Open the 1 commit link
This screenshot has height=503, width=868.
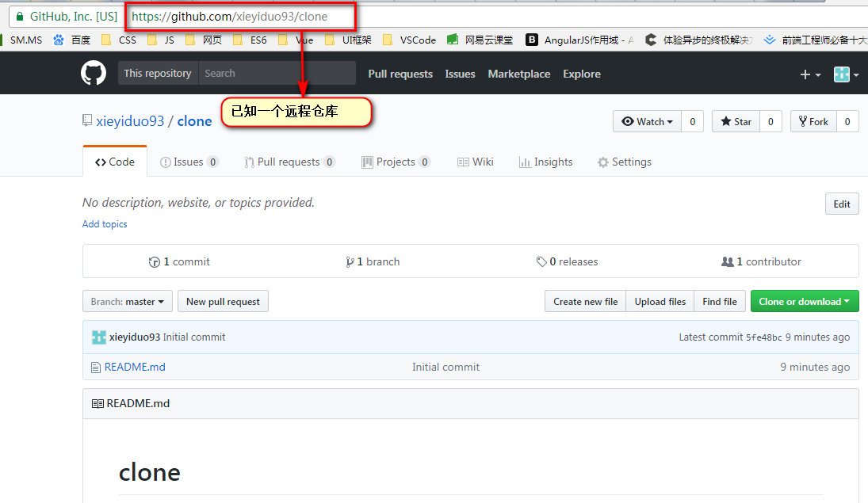[x=179, y=261]
